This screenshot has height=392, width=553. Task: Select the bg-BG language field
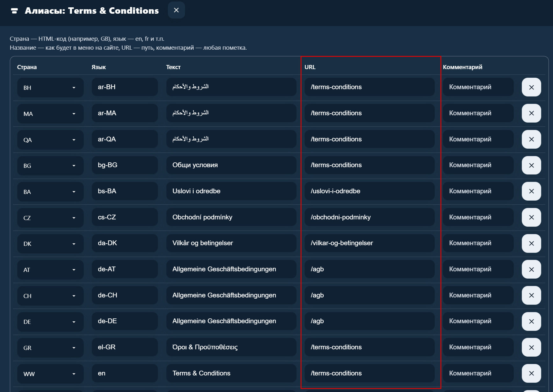coord(125,165)
